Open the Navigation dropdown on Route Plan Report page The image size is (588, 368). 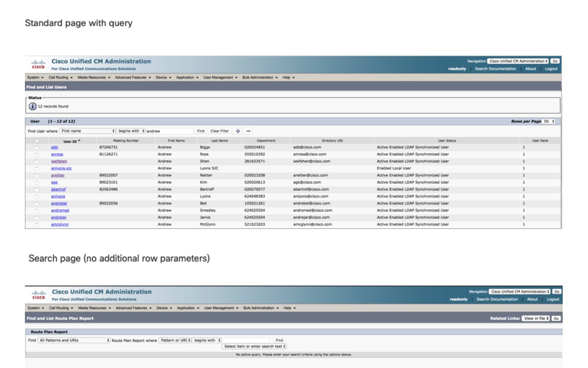519,292
